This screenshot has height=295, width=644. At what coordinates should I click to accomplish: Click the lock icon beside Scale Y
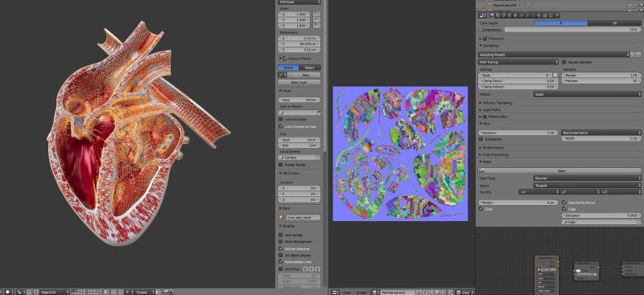click(x=316, y=20)
